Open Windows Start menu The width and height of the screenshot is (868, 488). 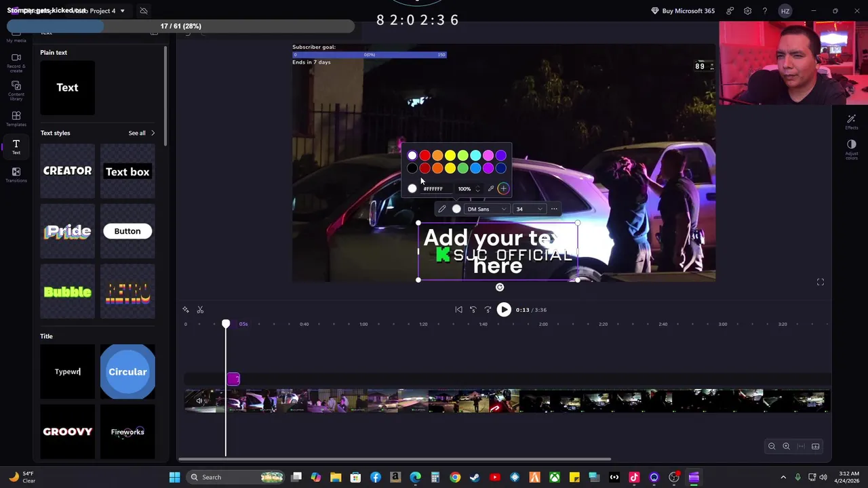coord(174,477)
